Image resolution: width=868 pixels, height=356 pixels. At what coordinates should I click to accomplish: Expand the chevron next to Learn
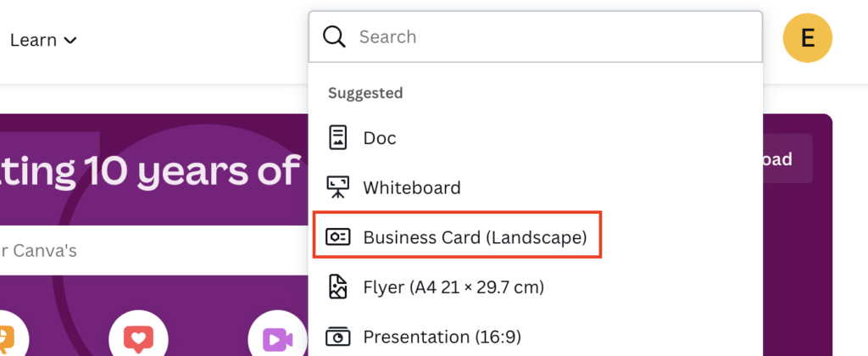(70, 41)
